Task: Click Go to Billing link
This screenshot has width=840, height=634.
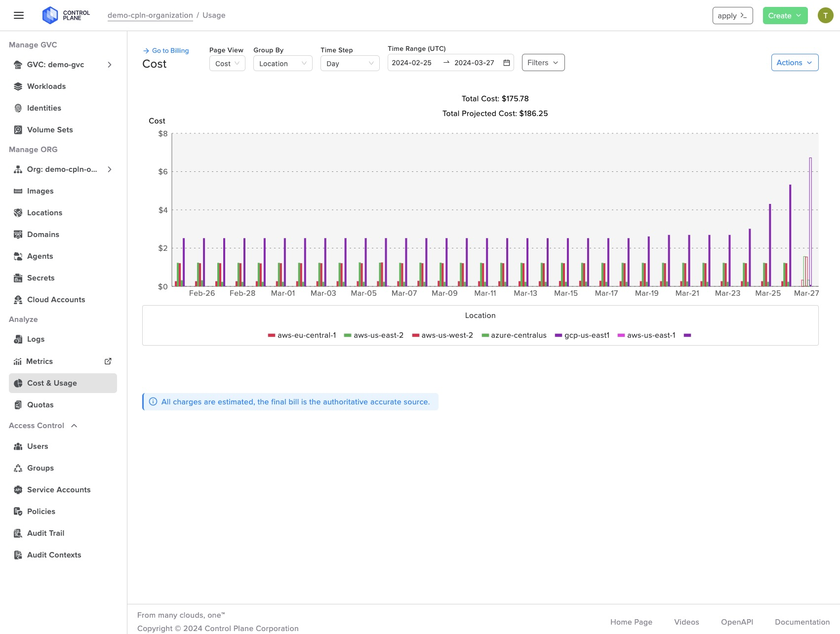Action: (x=166, y=50)
